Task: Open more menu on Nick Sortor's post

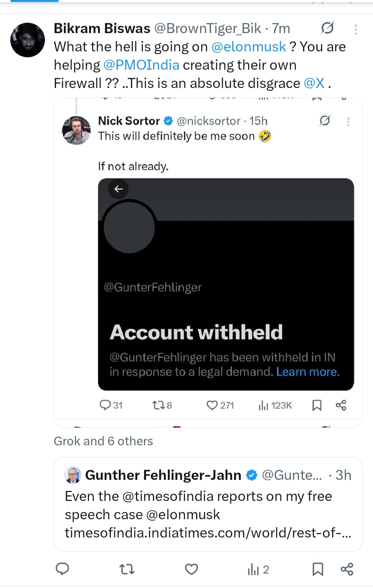Action: tap(348, 122)
